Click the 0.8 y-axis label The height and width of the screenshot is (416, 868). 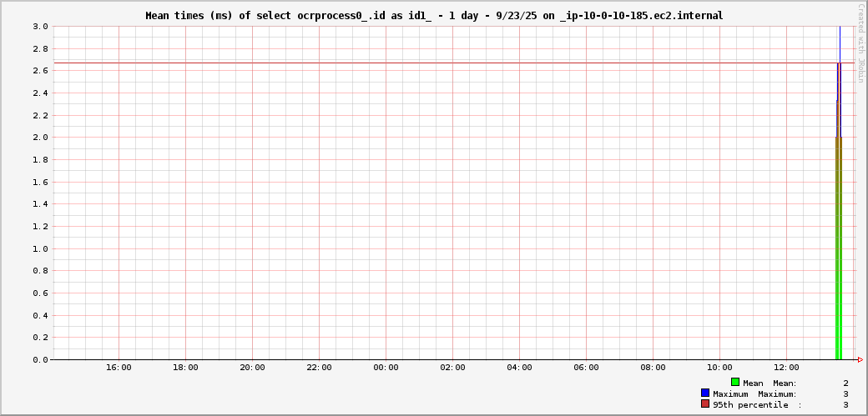[40, 271]
